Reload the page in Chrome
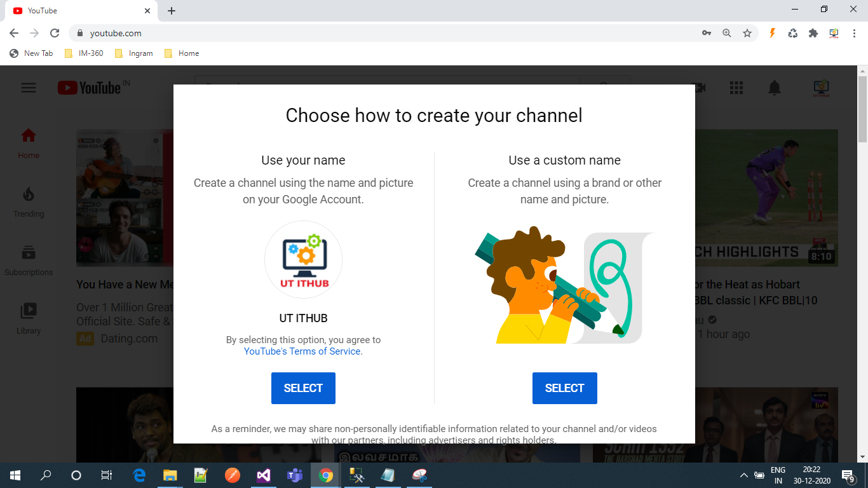This screenshot has height=488, width=868. (55, 33)
